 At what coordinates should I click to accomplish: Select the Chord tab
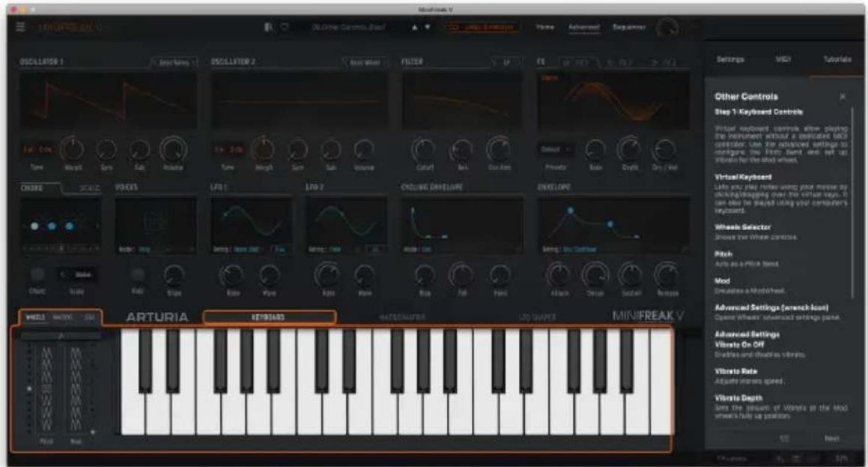click(x=31, y=188)
